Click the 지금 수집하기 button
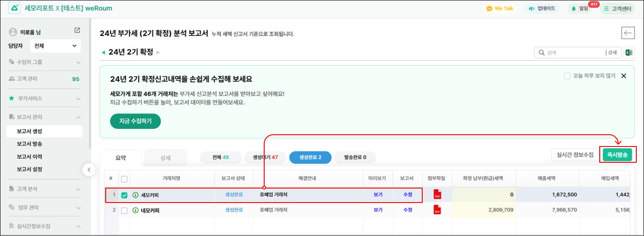 [x=135, y=121]
